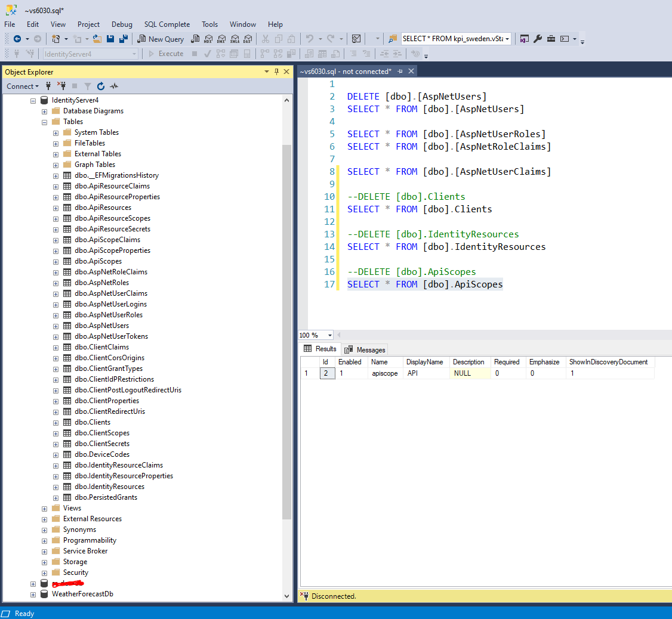Collapse the IdentityServer4 database node
Screen dimensions: 672x619
click(33, 100)
